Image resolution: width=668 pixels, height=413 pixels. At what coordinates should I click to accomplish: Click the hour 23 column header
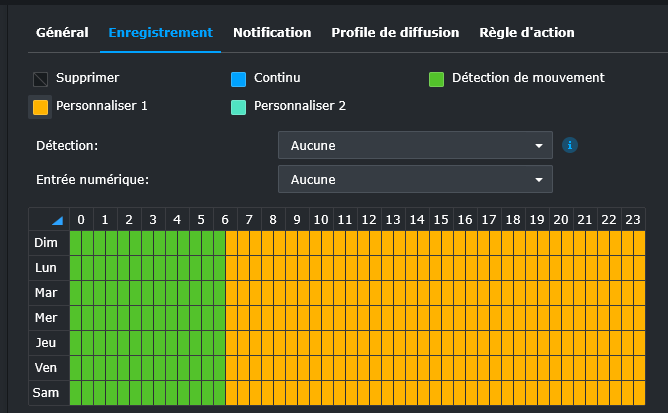pos(633,219)
